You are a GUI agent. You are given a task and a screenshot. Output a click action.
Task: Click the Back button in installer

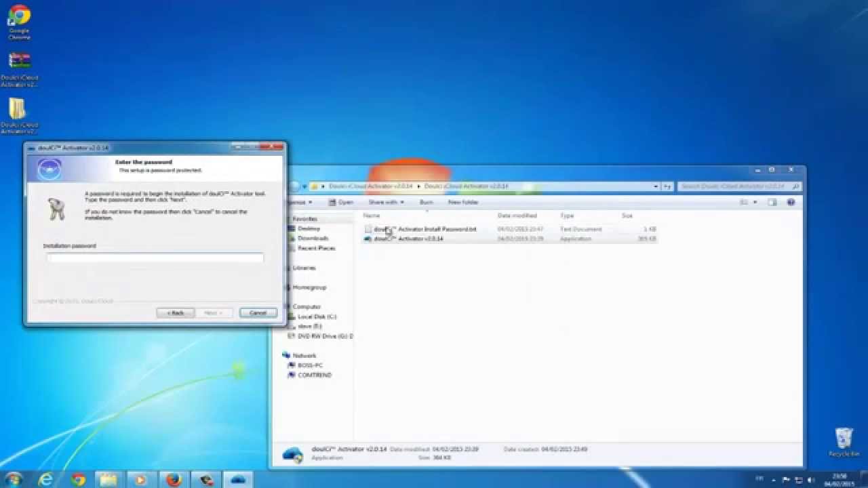176,312
